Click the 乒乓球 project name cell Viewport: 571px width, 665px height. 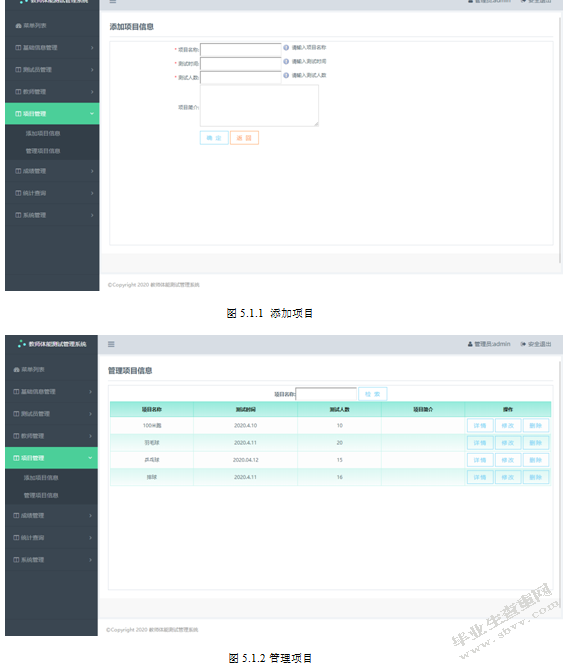tap(152, 460)
